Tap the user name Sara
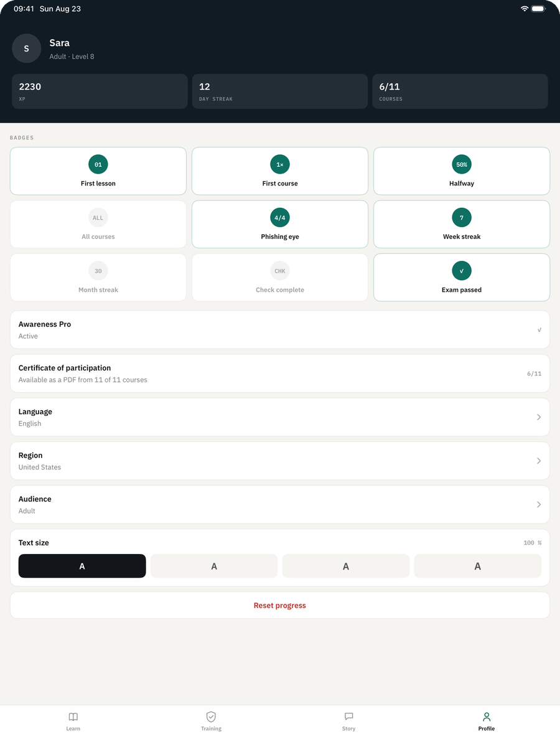Viewport: 560px width, 747px height. coord(60,43)
